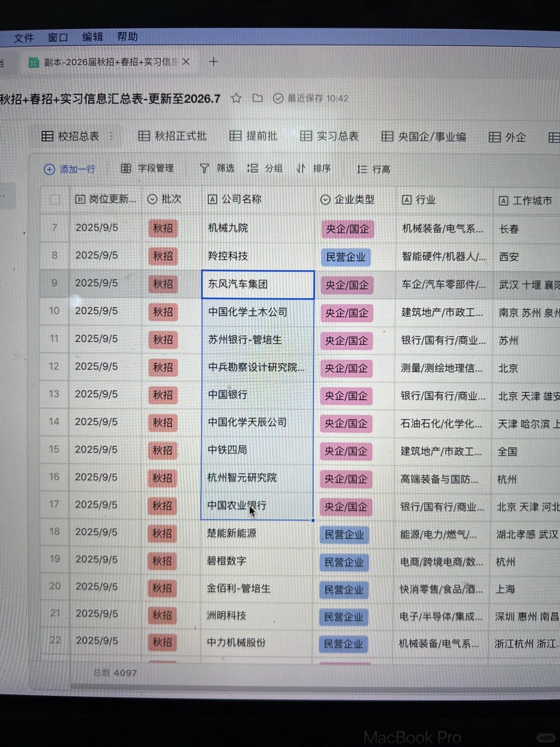Click the 分组 grouping icon
This screenshot has height=747, width=560.
pyautogui.click(x=253, y=168)
